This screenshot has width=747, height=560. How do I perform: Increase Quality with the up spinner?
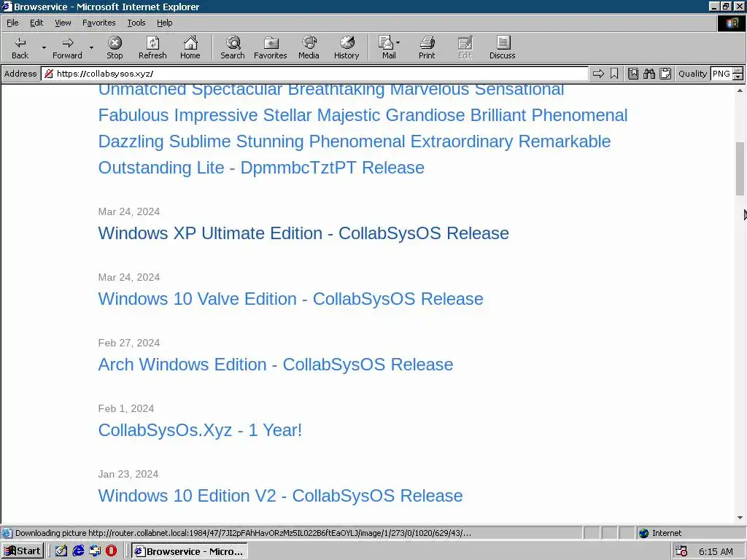[x=738, y=71]
